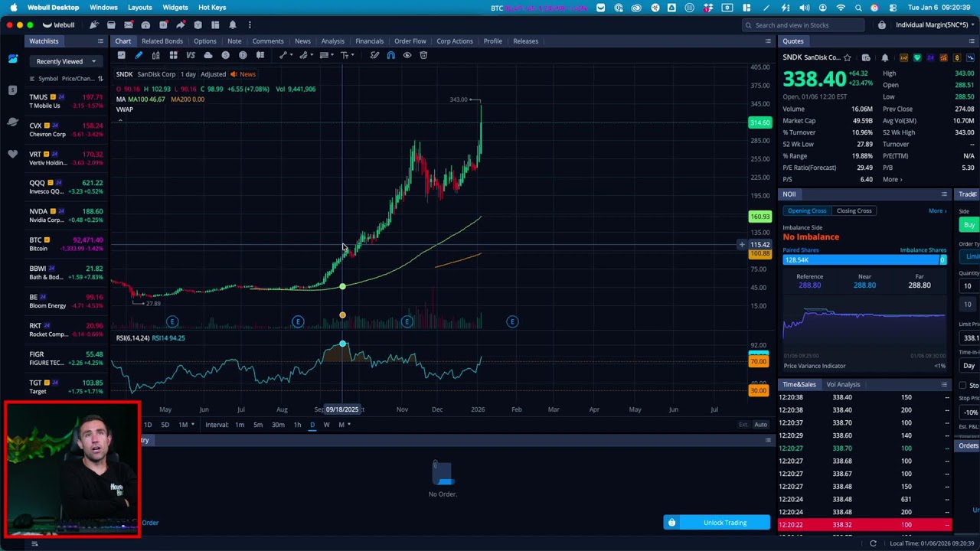Select the D daily interval

click(x=312, y=425)
